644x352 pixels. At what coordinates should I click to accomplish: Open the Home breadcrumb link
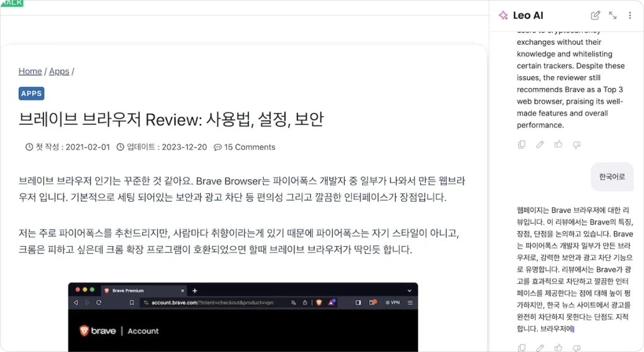tap(30, 71)
